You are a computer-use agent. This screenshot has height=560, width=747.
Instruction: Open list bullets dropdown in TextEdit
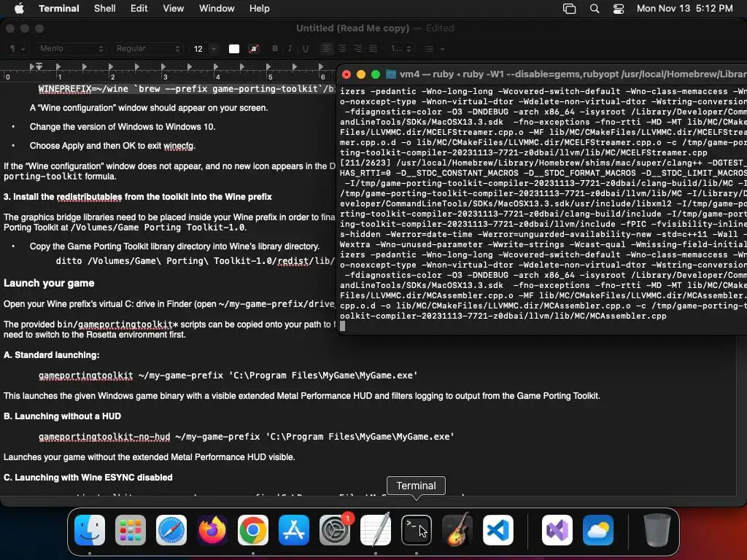point(435,49)
